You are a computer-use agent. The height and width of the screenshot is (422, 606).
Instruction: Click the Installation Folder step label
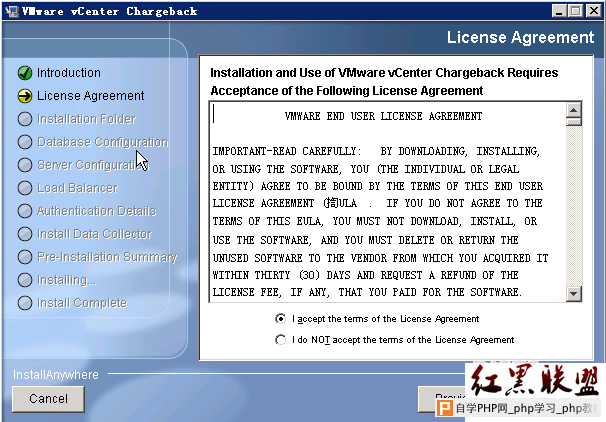[x=86, y=119]
